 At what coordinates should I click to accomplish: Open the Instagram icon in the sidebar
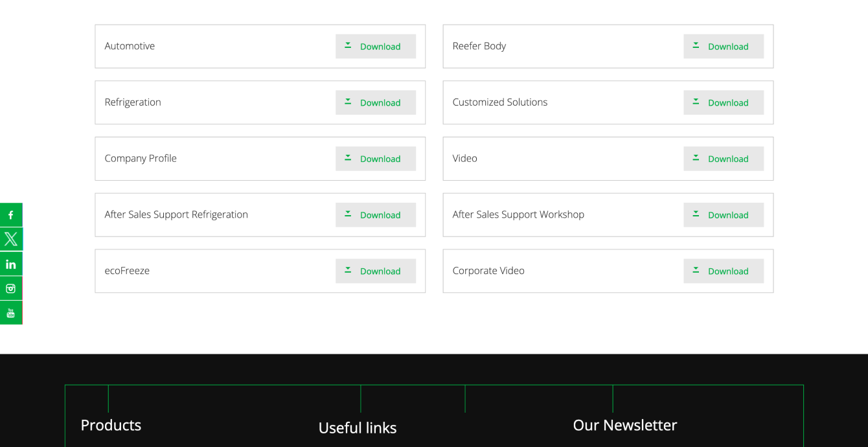(11, 288)
